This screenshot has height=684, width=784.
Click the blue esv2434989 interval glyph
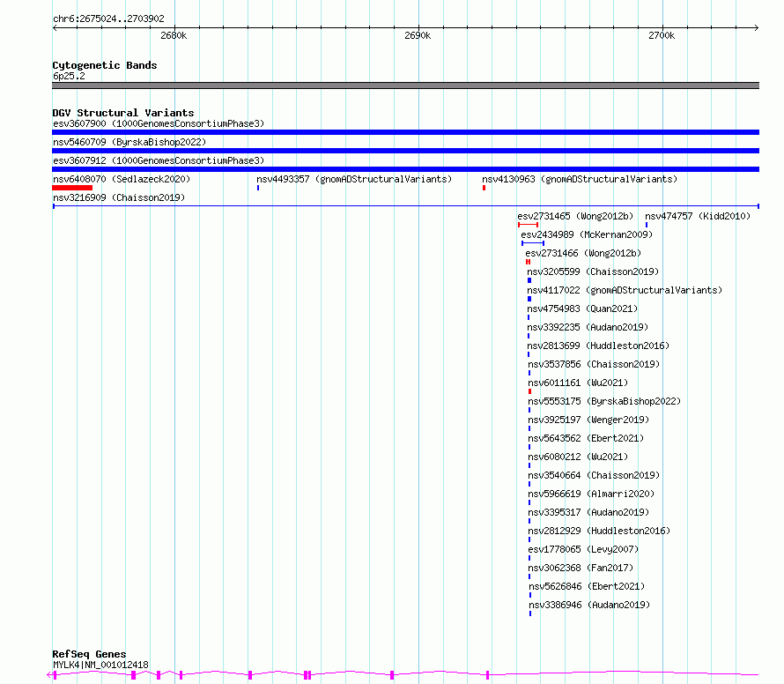tap(533, 243)
